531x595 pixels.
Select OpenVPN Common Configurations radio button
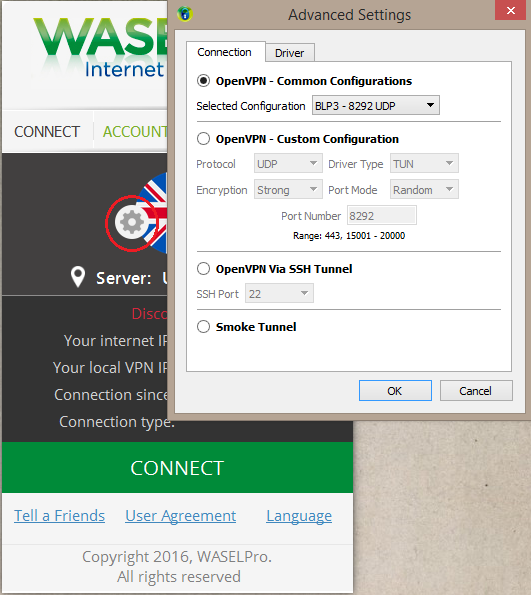(x=203, y=81)
